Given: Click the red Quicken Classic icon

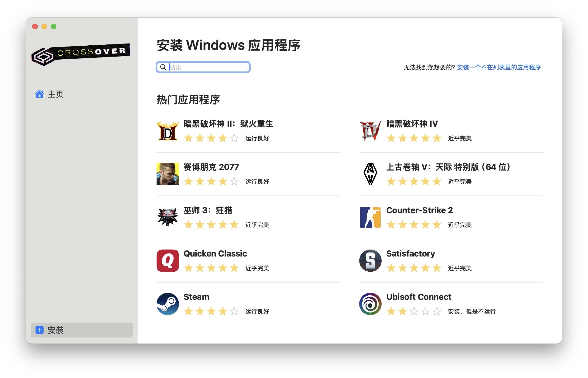Looking at the screenshot, I should click(x=168, y=261).
